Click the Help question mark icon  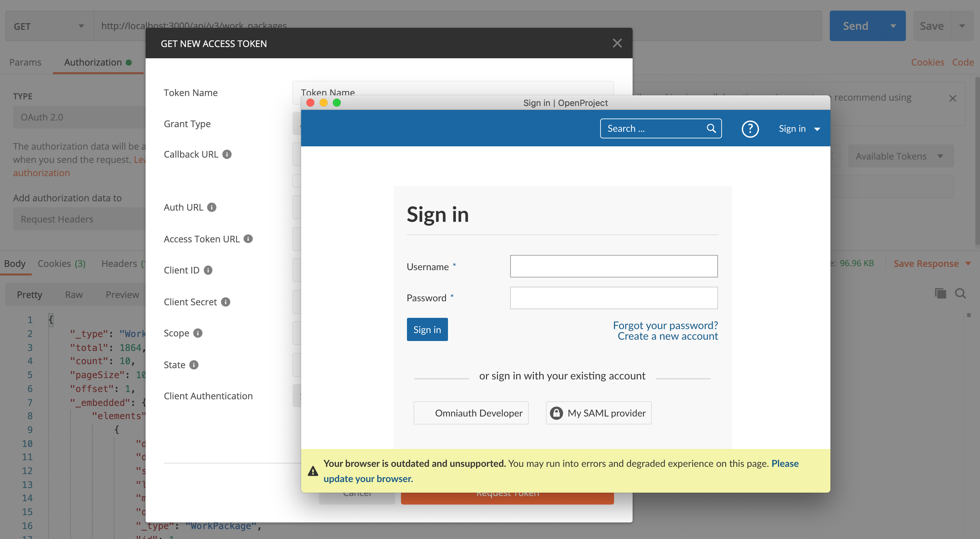click(750, 129)
